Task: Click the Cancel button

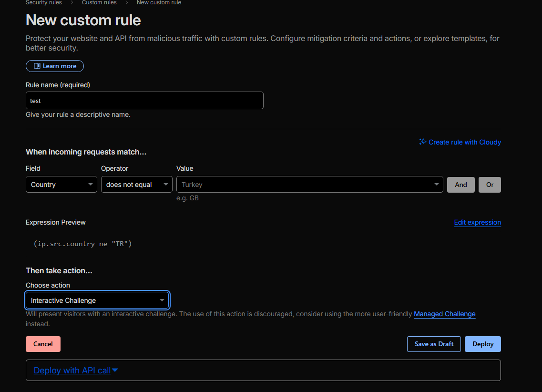Action: [x=43, y=344]
